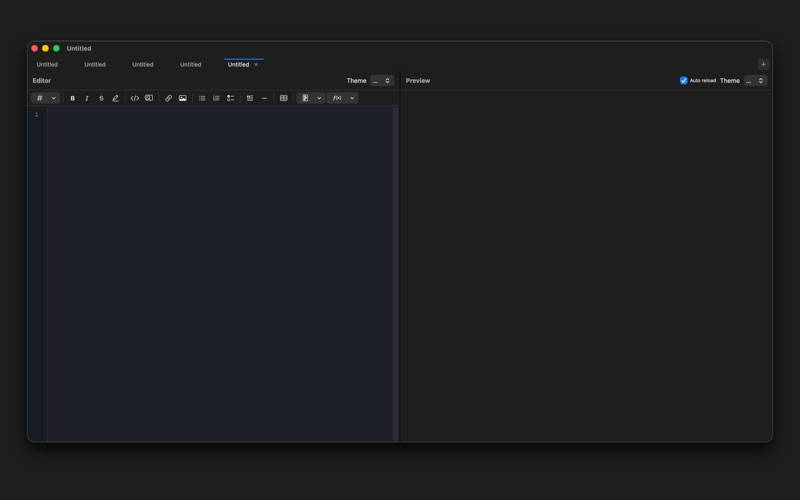This screenshot has height=500, width=800.
Task: Insert a hyperlink using the chain icon
Action: [x=168, y=98]
